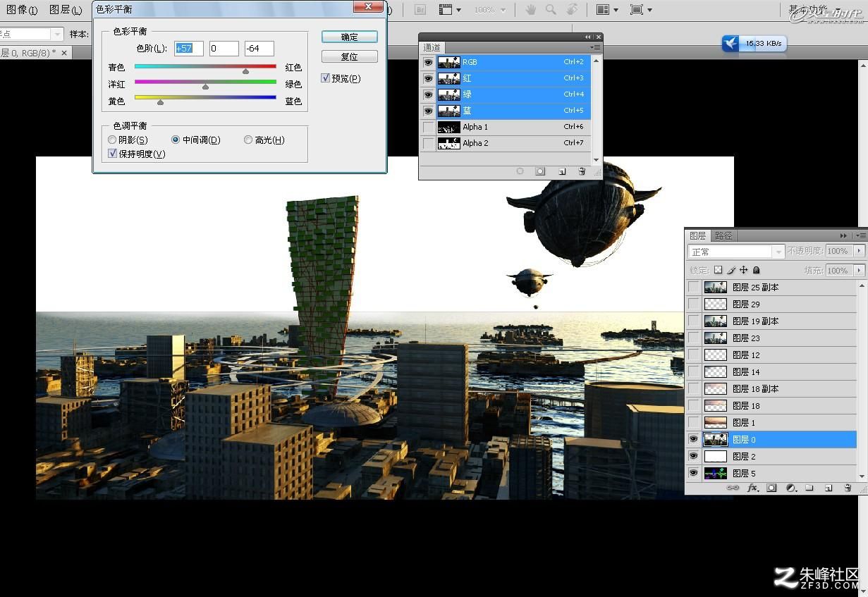Open the Layers panel flyout menu

(x=860, y=235)
